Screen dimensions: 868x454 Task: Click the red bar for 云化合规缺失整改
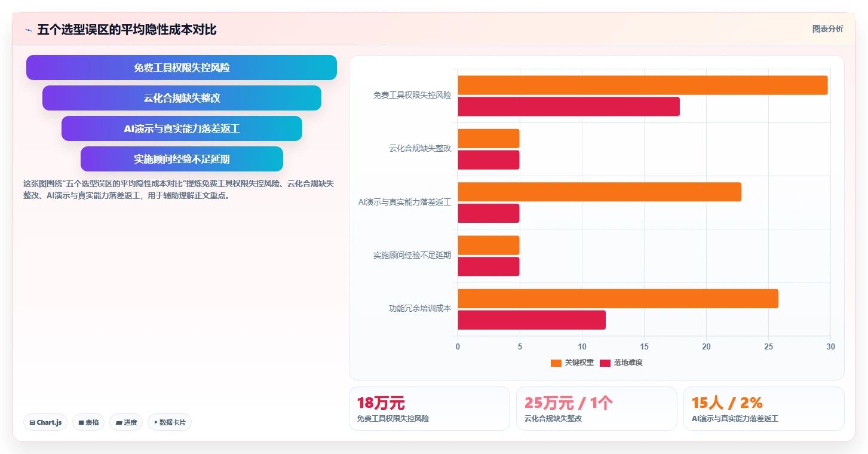(x=489, y=159)
